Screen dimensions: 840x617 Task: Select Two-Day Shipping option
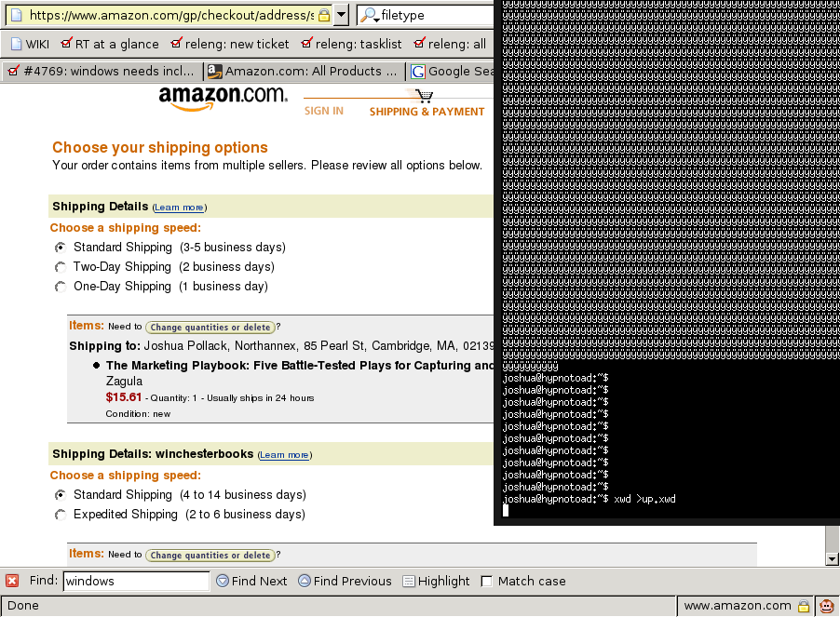pos(61,267)
